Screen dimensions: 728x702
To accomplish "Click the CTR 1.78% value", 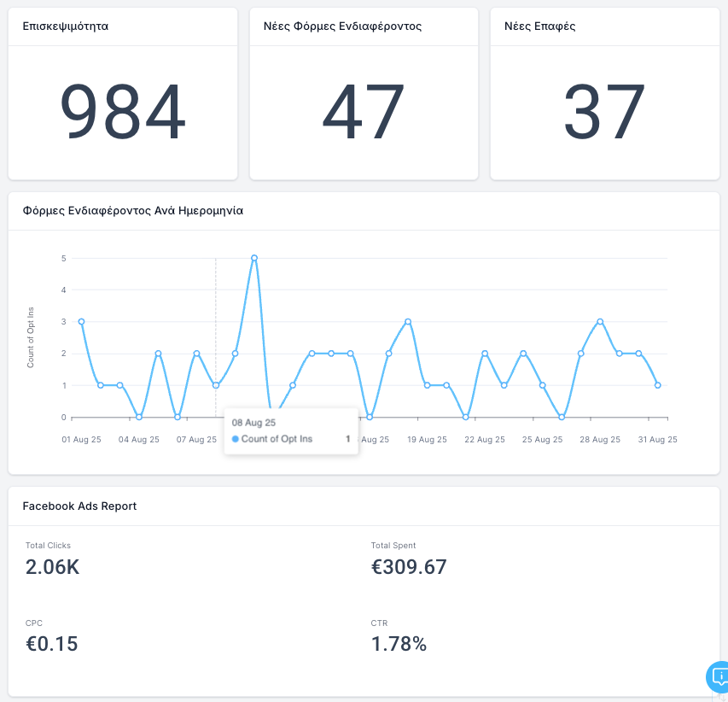I will click(x=399, y=644).
